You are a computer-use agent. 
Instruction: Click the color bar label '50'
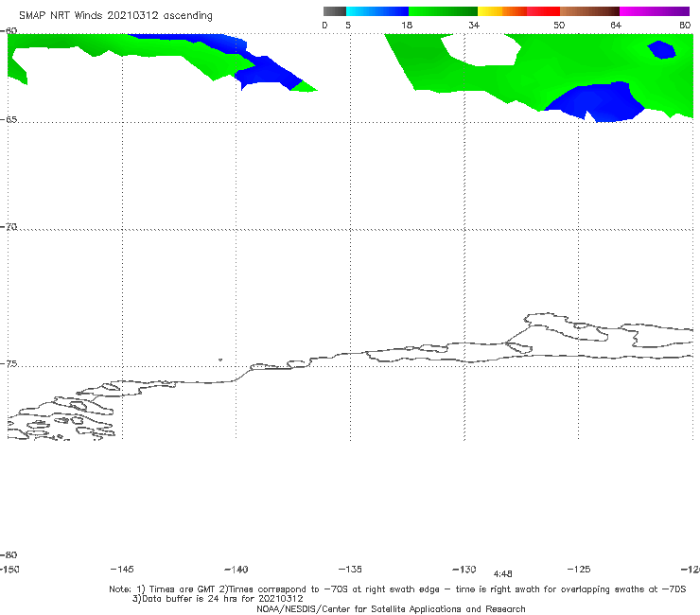(559, 25)
